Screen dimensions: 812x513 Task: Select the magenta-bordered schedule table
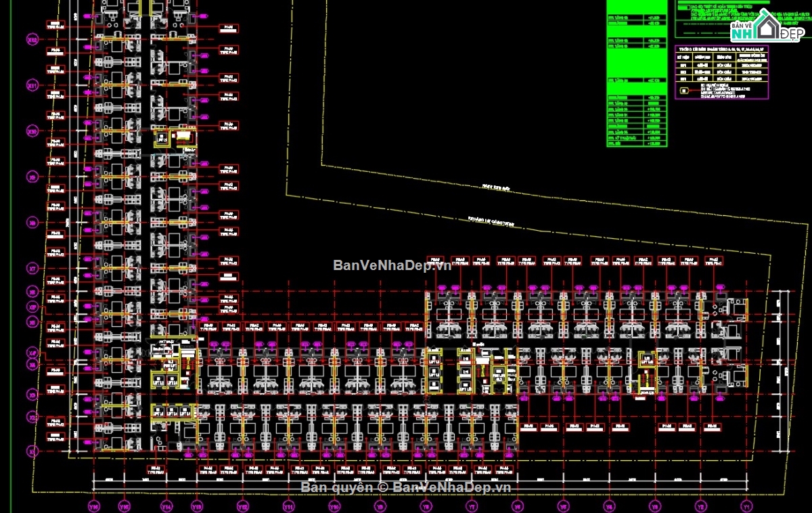pyautogui.click(x=722, y=74)
